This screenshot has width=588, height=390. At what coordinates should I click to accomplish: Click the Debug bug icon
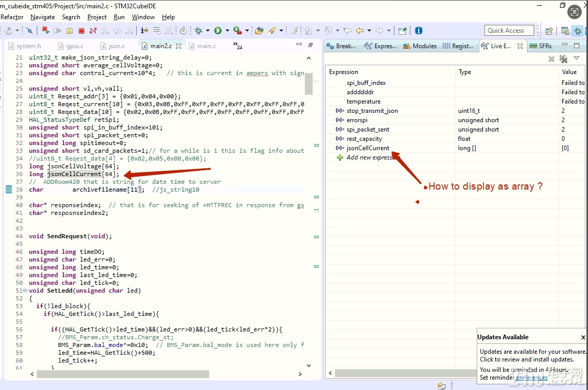pos(199,31)
